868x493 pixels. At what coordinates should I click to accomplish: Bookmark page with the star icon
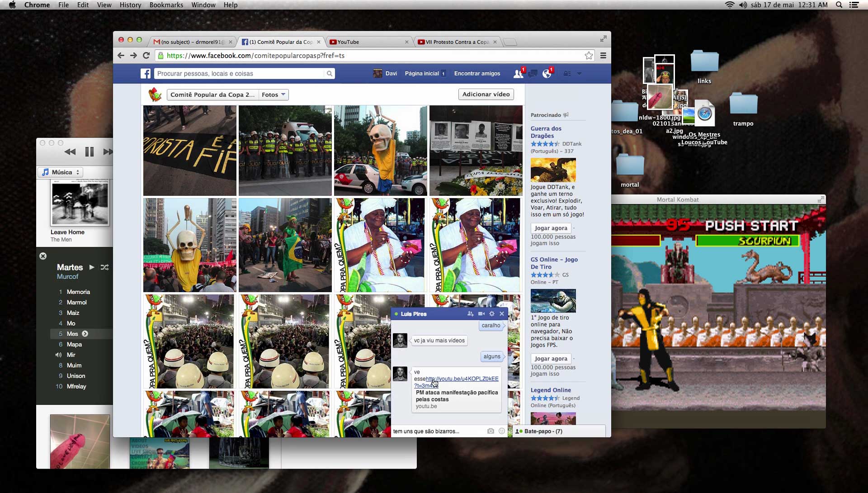pyautogui.click(x=589, y=56)
